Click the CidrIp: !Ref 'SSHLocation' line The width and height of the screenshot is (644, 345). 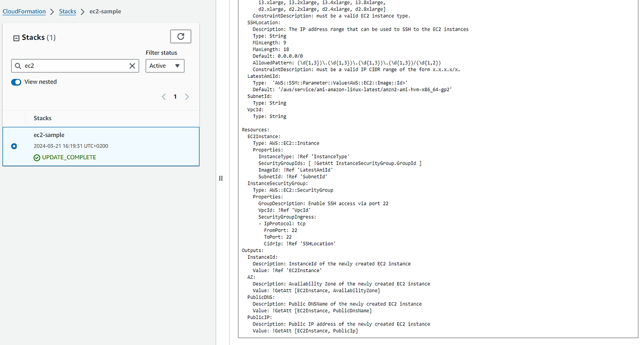[x=300, y=244]
